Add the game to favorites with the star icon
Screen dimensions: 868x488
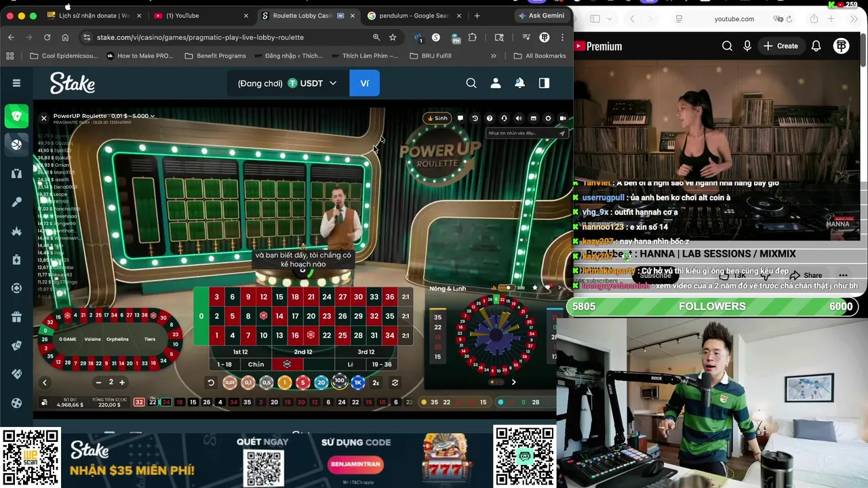[535, 288]
